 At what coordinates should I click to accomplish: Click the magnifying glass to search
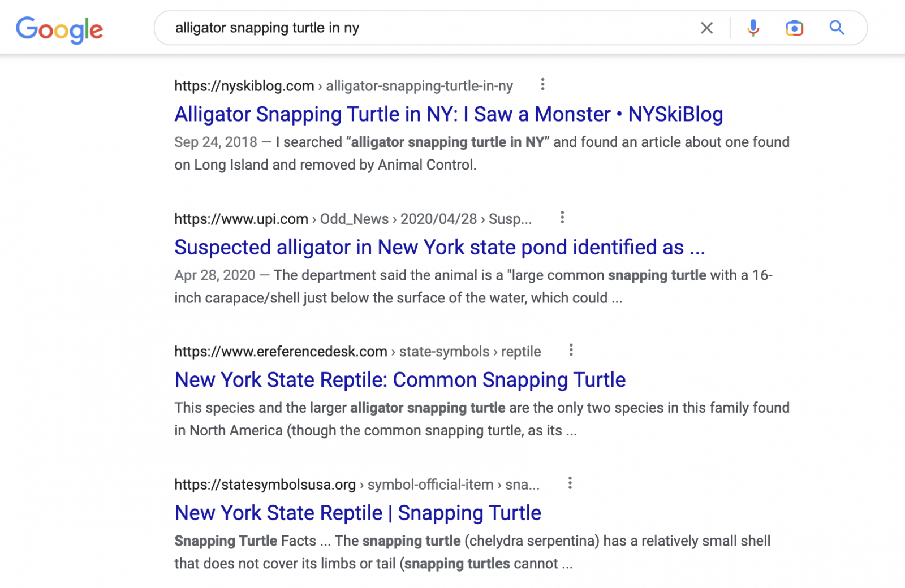click(x=837, y=27)
